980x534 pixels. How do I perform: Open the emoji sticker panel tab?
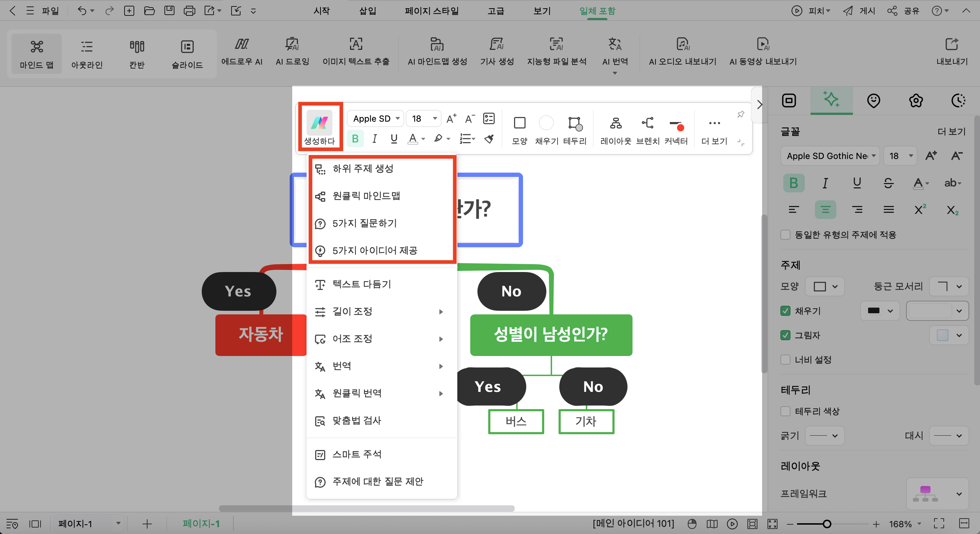pos(873,101)
